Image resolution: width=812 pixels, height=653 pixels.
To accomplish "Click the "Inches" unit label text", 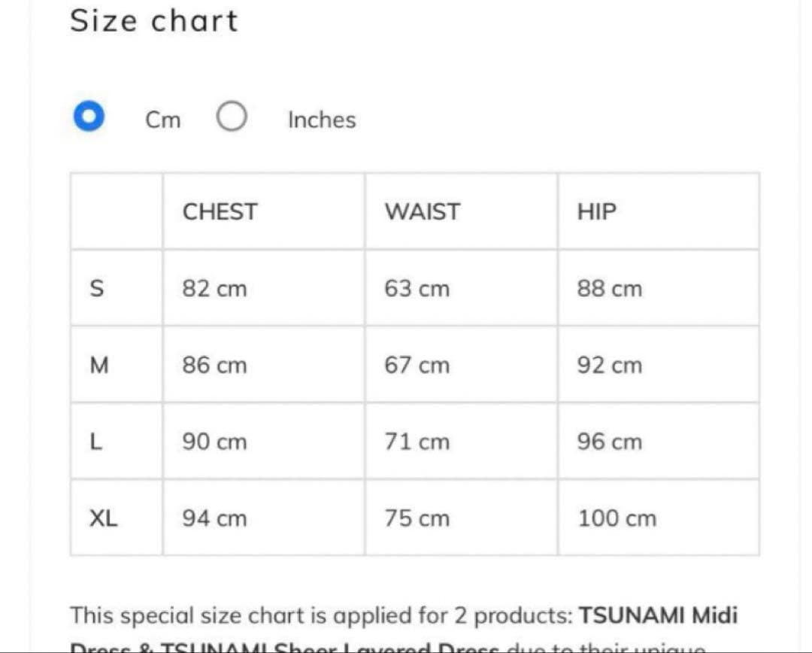I will (x=322, y=120).
